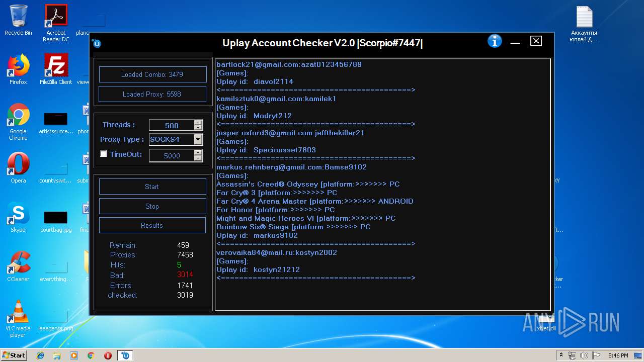
Task: Open the Results button
Action: click(152, 225)
